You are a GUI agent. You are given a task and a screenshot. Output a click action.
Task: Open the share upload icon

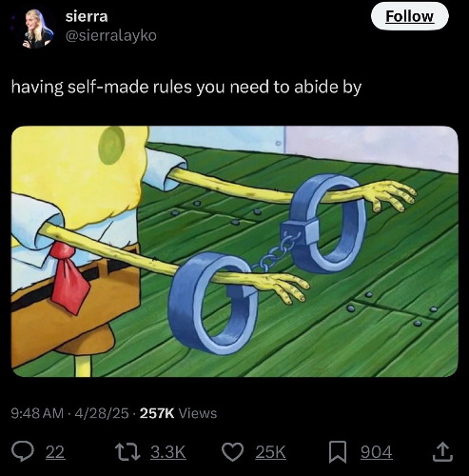[x=442, y=452]
